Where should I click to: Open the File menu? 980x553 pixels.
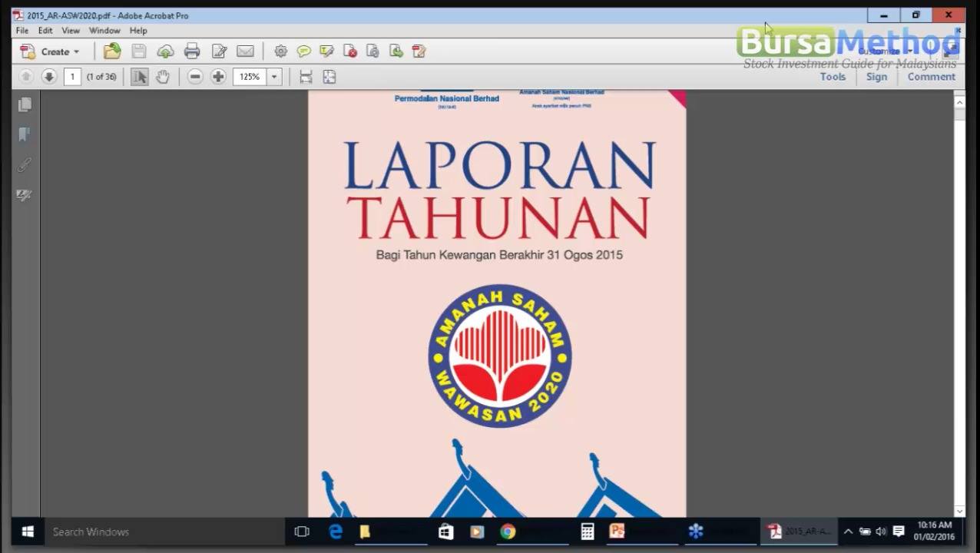point(22,31)
